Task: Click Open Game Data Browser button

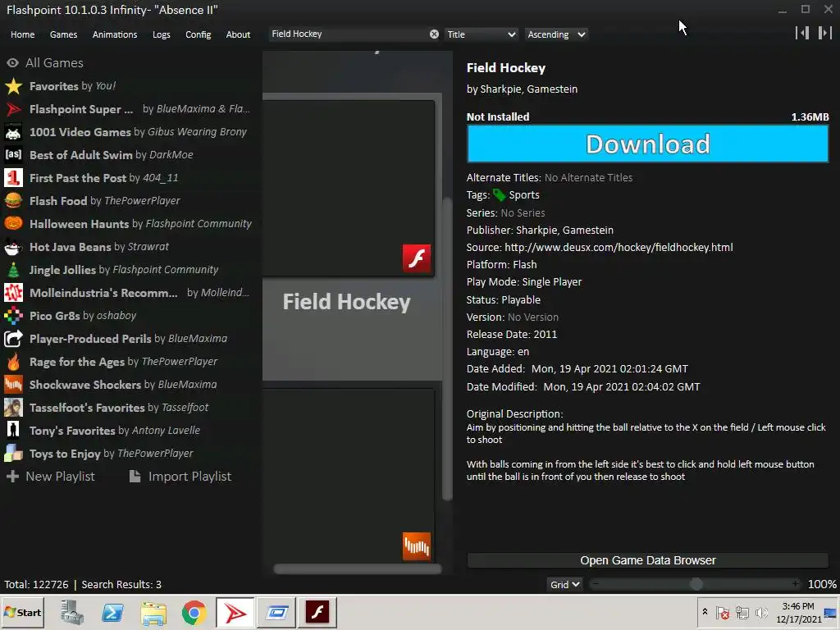Action: (648, 560)
